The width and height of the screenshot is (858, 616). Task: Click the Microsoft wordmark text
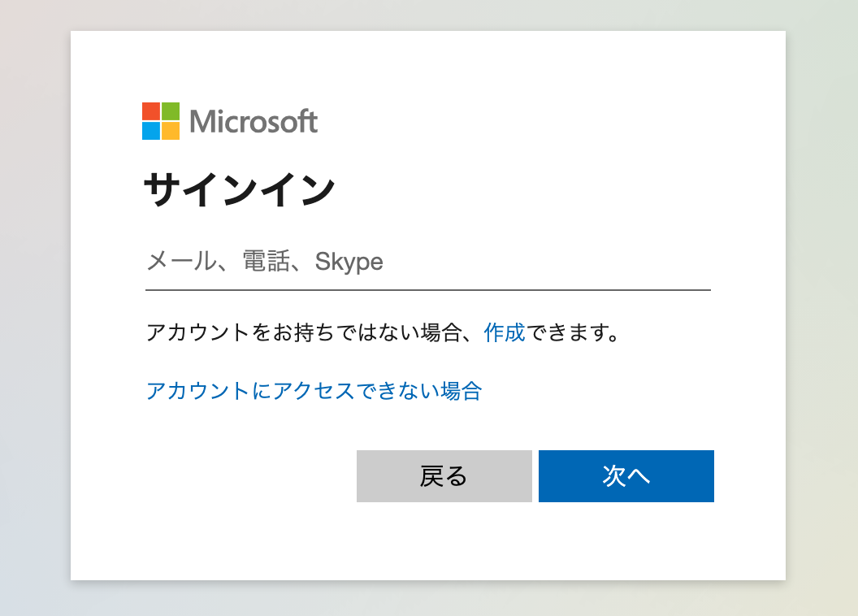253,121
